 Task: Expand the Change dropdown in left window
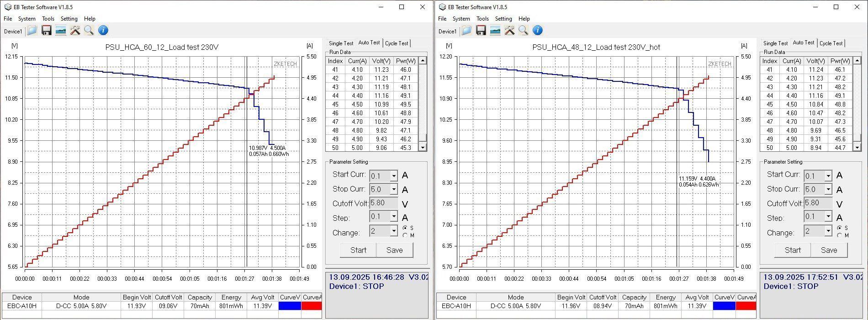pos(393,231)
